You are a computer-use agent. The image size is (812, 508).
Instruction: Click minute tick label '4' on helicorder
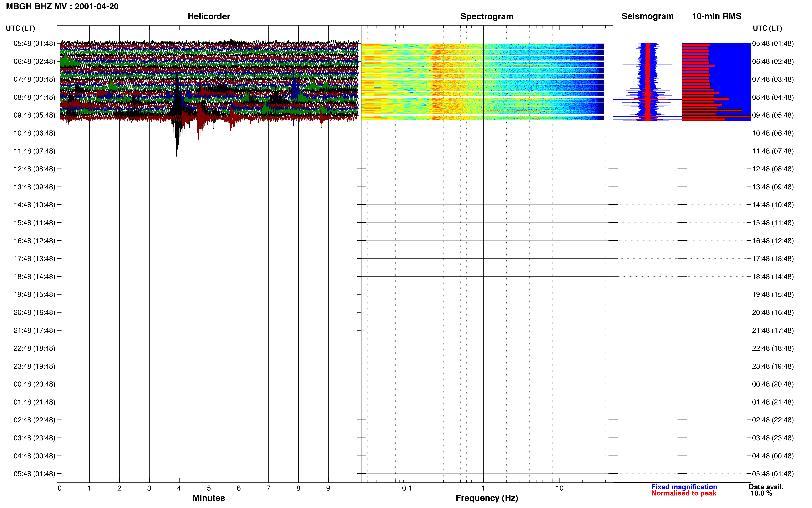179,488
